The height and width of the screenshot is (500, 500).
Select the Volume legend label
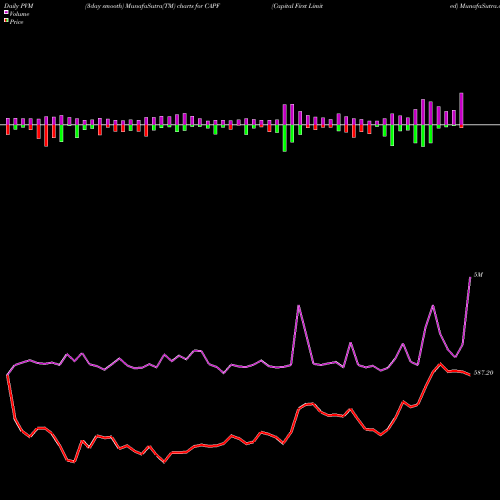coord(19,14)
